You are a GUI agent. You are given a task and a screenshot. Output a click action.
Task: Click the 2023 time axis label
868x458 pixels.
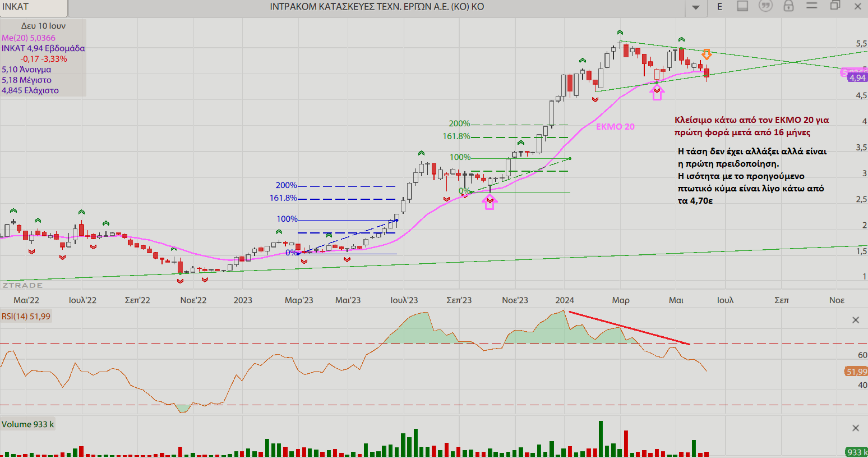(243, 300)
